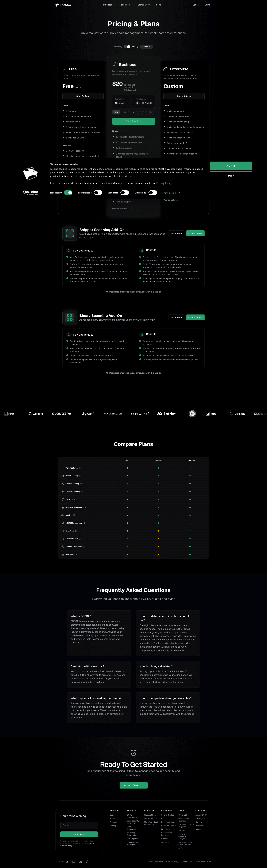This screenshot has height=868, width=267.
Task: Click the Start for Free button
Action: pos(83,96)
